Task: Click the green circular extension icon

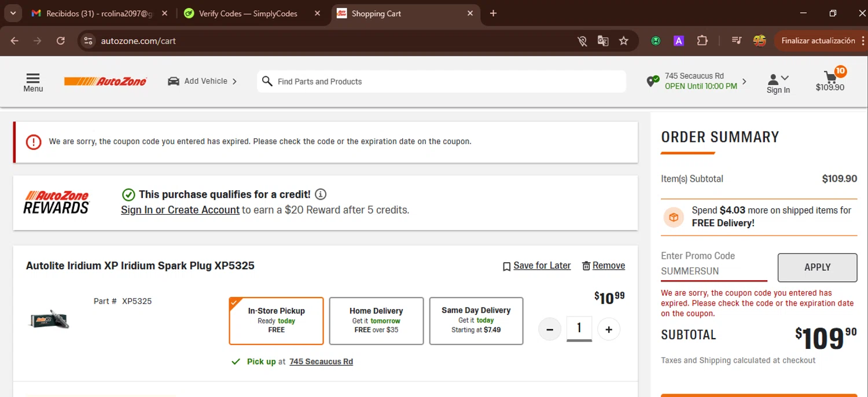Action: (x=656, y=41)
